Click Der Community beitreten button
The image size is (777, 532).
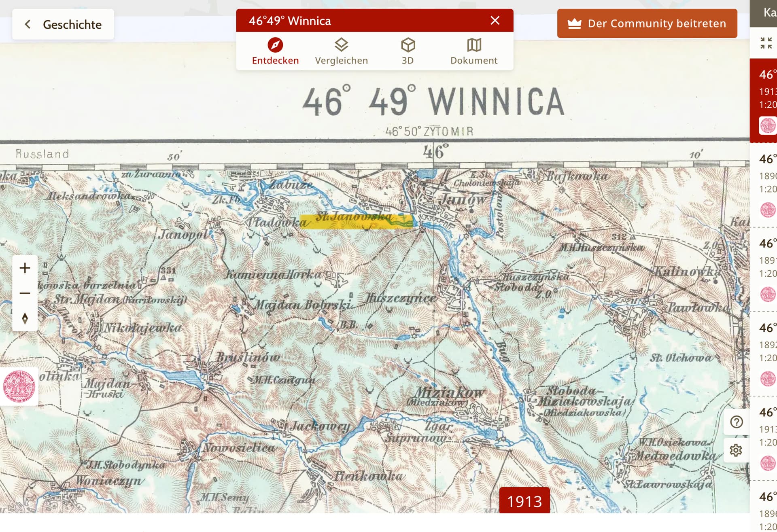[647, 23]
